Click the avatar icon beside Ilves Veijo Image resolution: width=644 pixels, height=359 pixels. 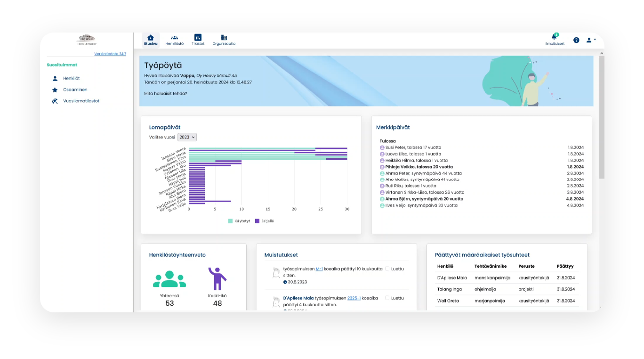(x=382, y=205)
